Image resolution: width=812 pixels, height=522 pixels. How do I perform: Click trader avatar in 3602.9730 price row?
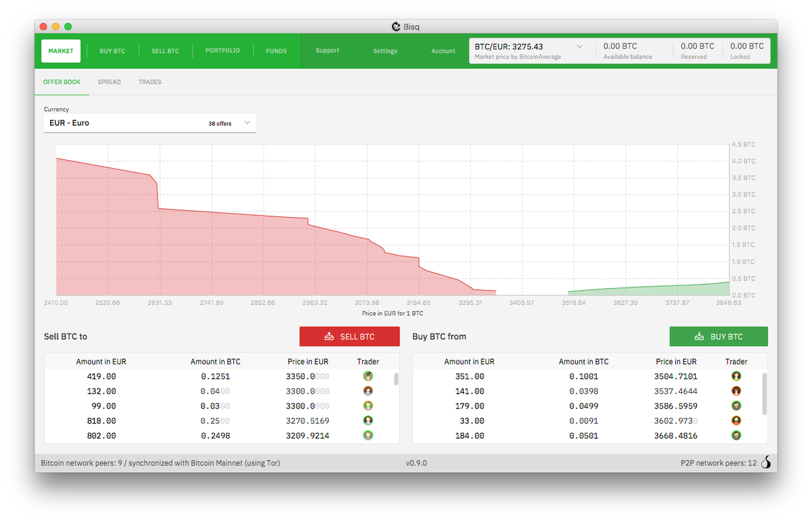click(x=736, y=421)
